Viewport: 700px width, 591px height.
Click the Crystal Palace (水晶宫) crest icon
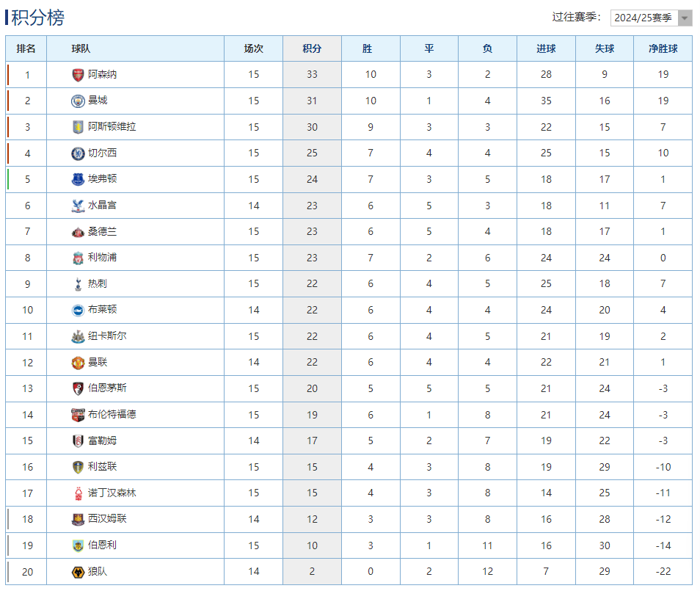[78, 206]
